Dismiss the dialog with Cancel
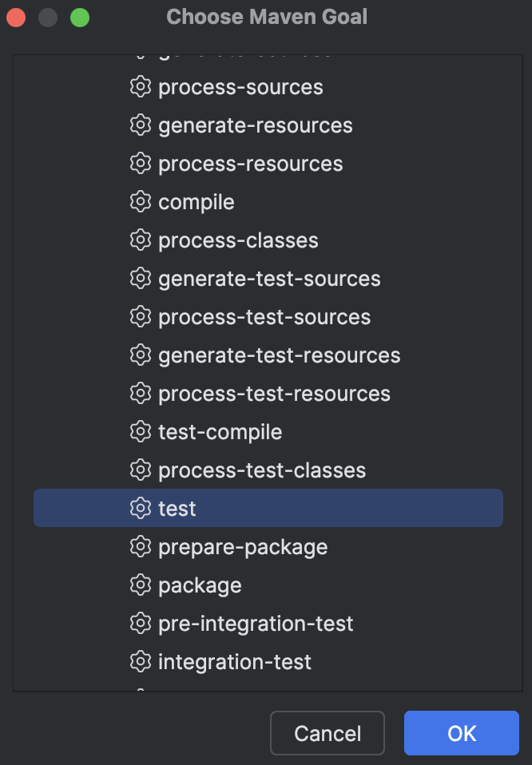This screenshot has height=765, width=532. (327, 732)
